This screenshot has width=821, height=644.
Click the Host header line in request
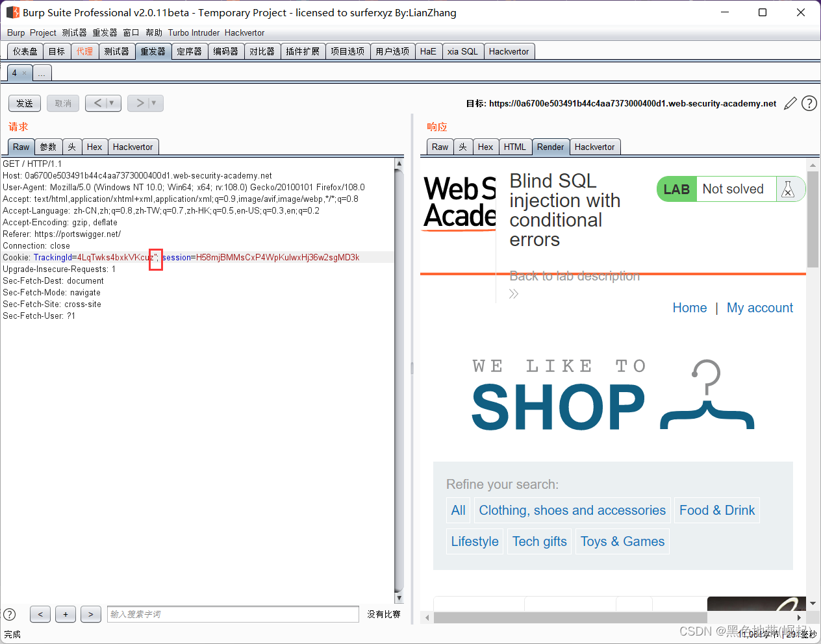tap(138, 176)
